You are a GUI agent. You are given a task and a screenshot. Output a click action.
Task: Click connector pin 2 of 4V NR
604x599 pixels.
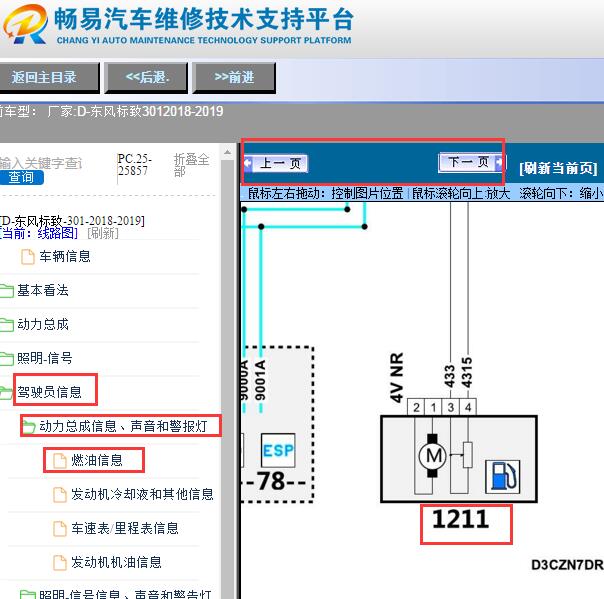416,407
